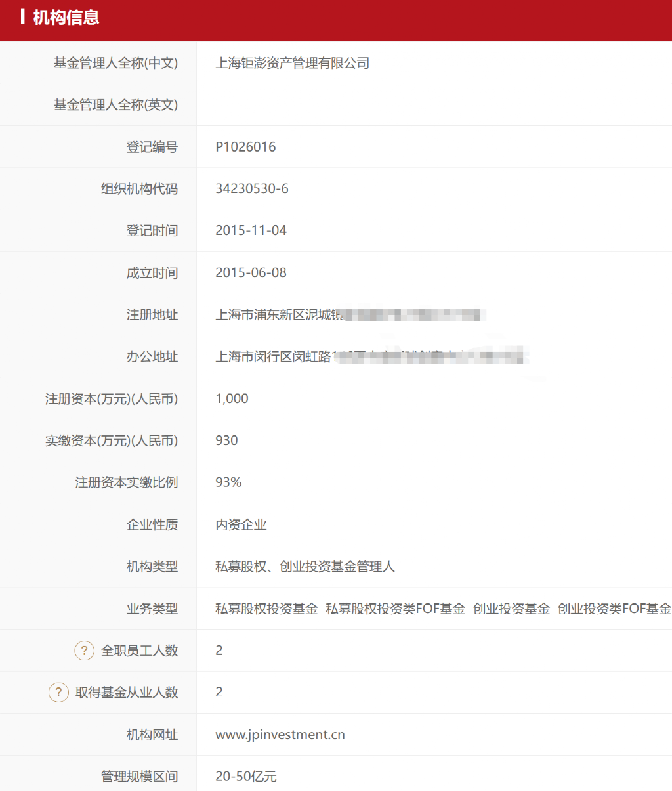Click the label 机构网址

pos(152,735)
